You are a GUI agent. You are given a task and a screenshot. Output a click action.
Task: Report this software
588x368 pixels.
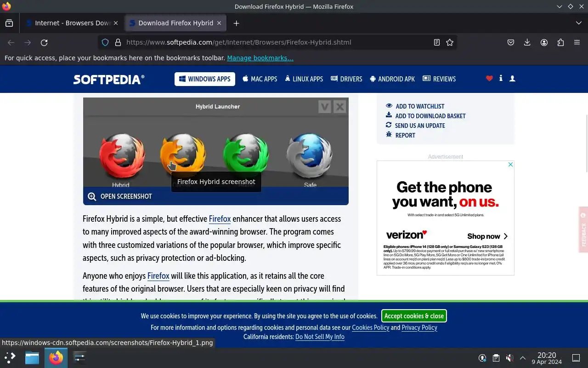click(x=401, y=135)
